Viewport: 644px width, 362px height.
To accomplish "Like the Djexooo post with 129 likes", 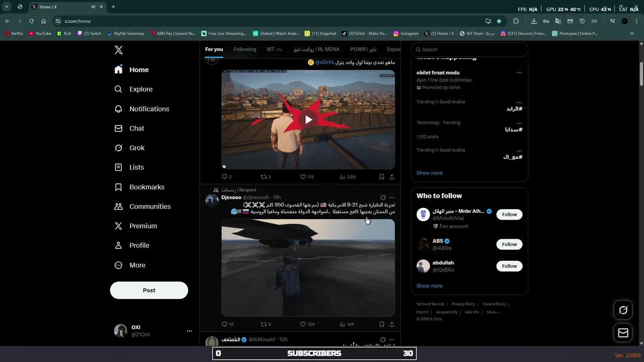I will (x=306, y=324).
